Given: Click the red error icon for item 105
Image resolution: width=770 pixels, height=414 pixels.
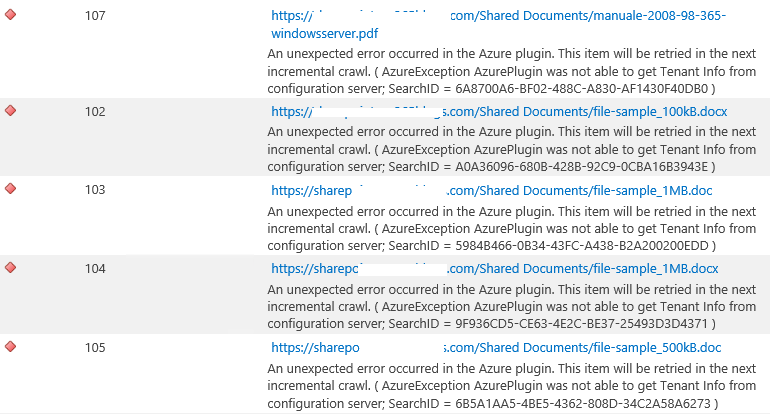Looking at the screenshot, I should coord(10,347).
